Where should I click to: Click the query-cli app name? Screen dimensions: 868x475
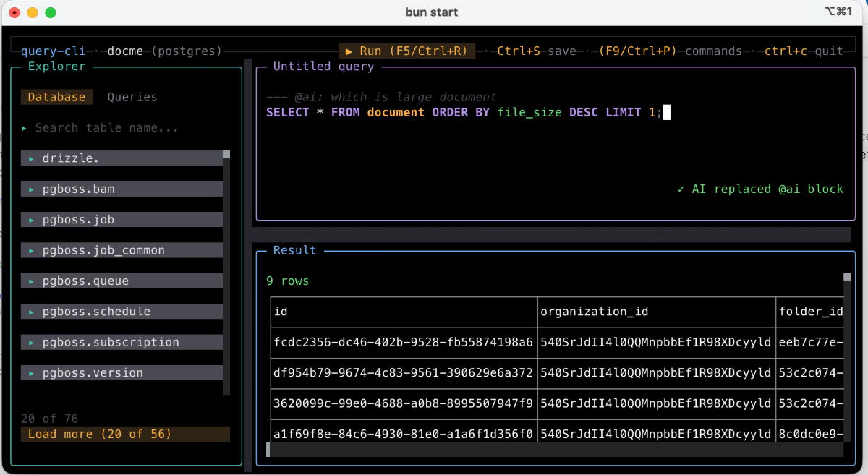[x=53, y=51]
